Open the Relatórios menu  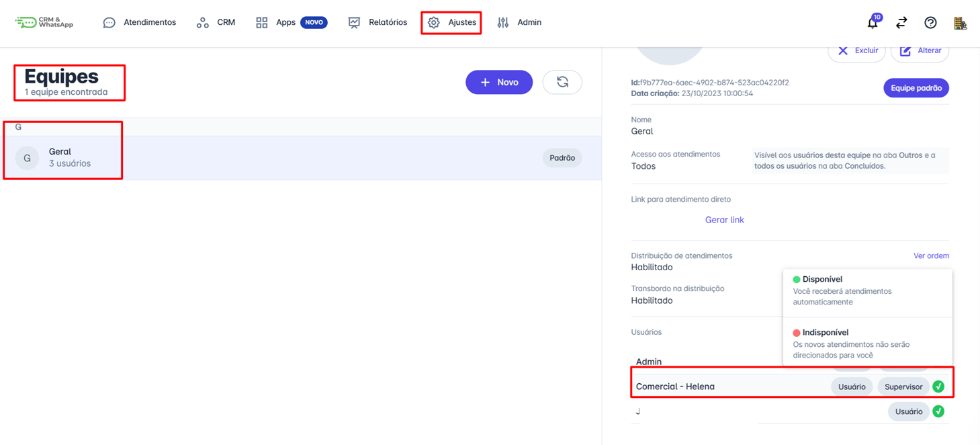(x=377, y=22)
